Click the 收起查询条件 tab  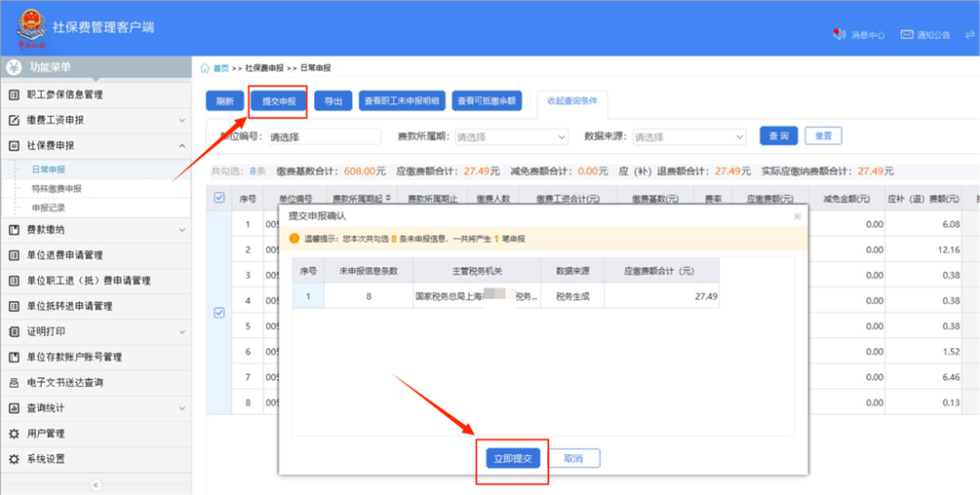(x=572, y=101)
